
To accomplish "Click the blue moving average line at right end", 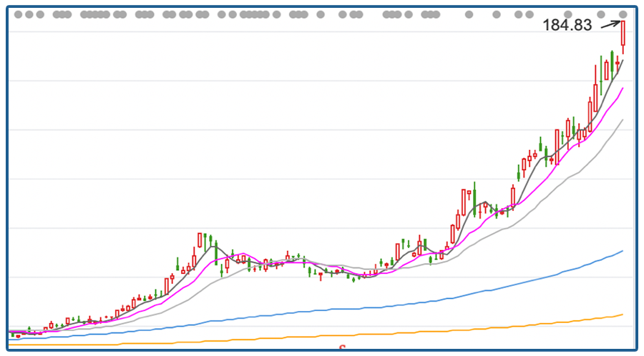I will (621, 252).
